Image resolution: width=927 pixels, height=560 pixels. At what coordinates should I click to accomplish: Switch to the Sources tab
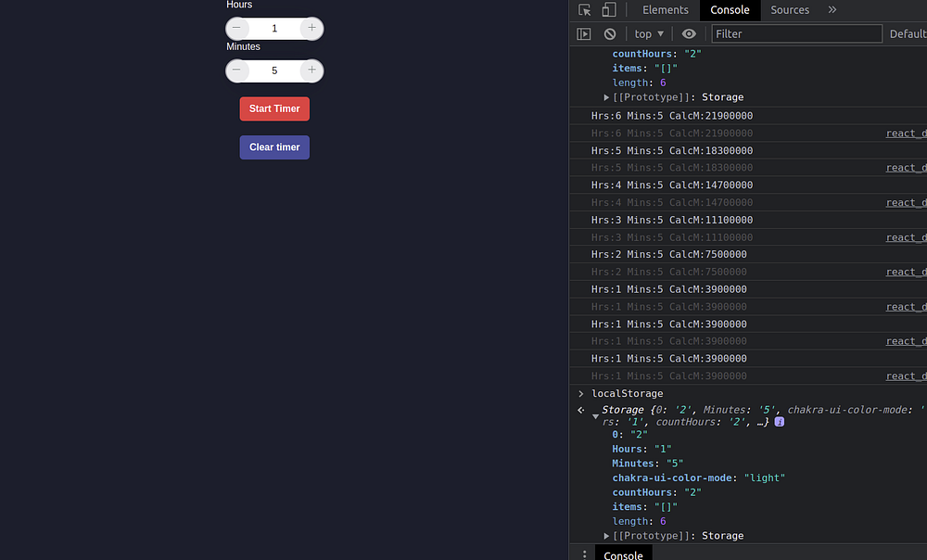click(790, 10)
